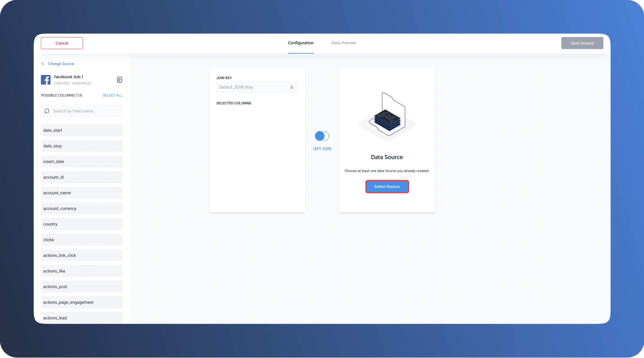Select date_start column checkbox
Screen dimensions: 644x358
pyautogui.click(x=81, y=130)
